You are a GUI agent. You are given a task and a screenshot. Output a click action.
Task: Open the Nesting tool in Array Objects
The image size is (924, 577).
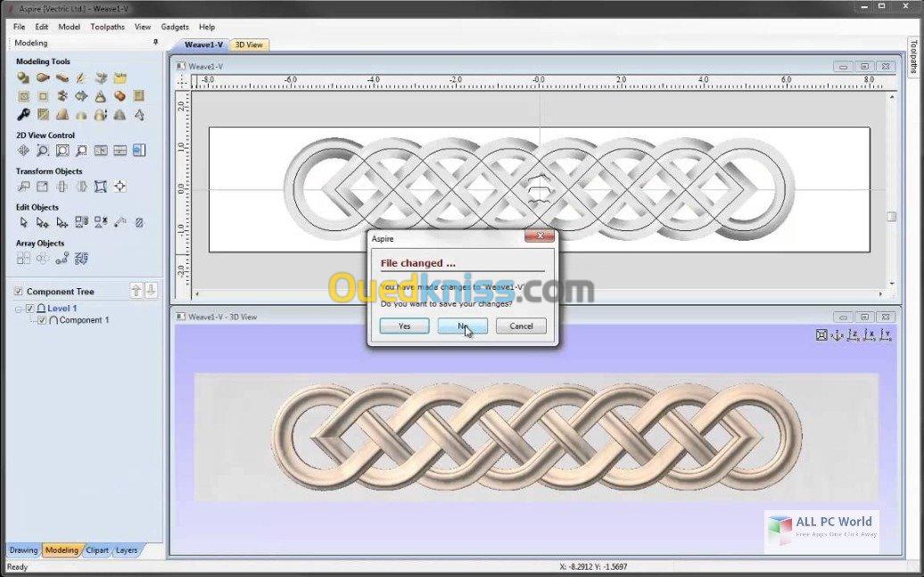[81, 258]
